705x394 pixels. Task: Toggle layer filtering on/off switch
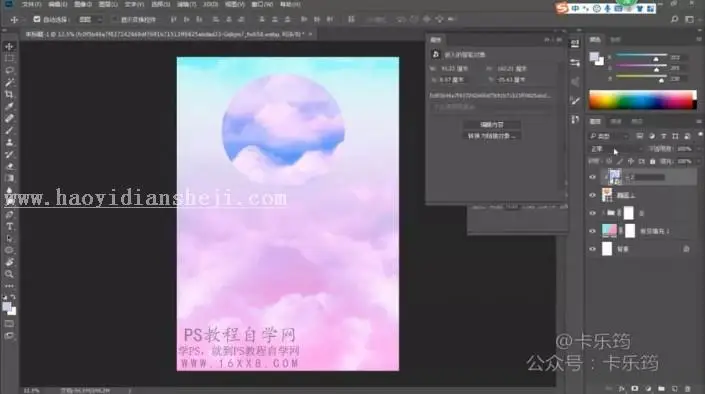(x=700, y=134)
